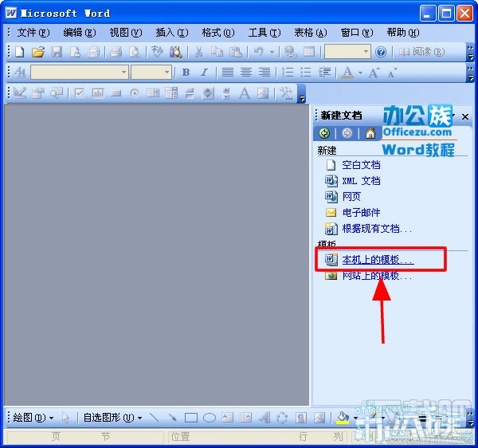Viewport: 478px width, 448px height.
Task: Open the 文件 (File) menu
Action: click(x=33, y=33)
